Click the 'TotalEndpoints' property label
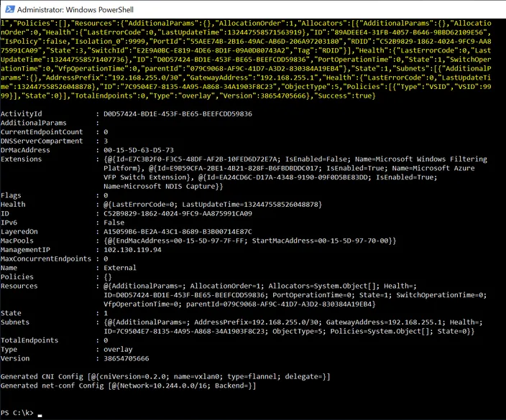 [x=29, y=340]
